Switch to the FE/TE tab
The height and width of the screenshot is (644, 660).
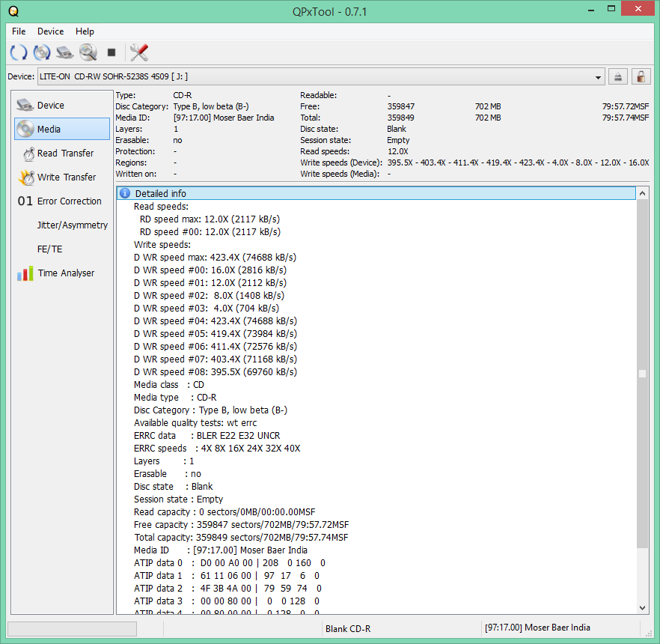click(49, 249)
